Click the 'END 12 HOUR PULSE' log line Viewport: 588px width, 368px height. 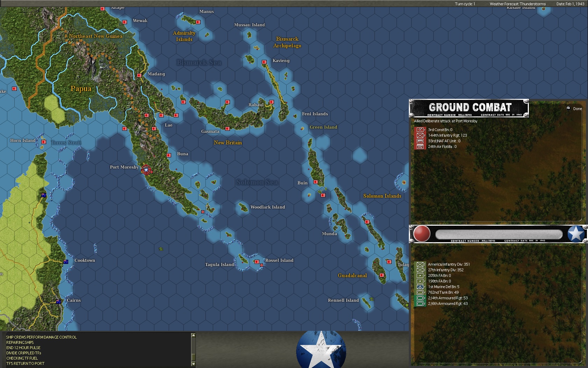[23, 348]
